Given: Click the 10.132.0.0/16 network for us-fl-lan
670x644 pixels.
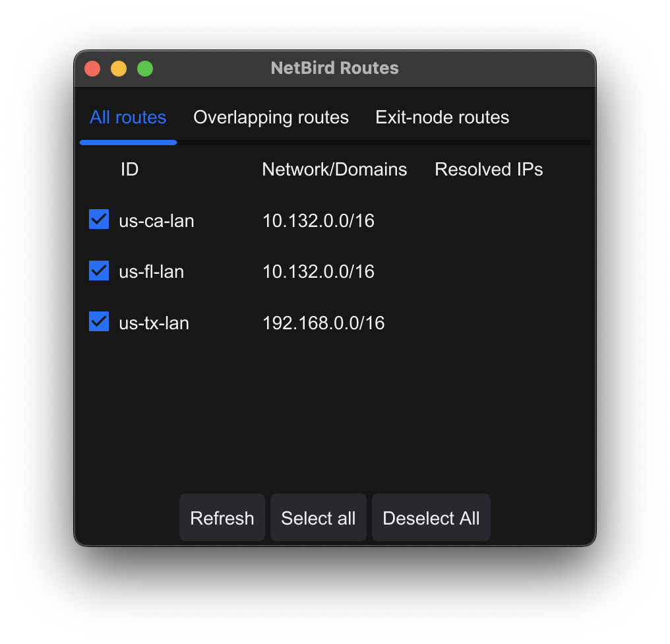Looking at the screenshot, I should (319, 271).
